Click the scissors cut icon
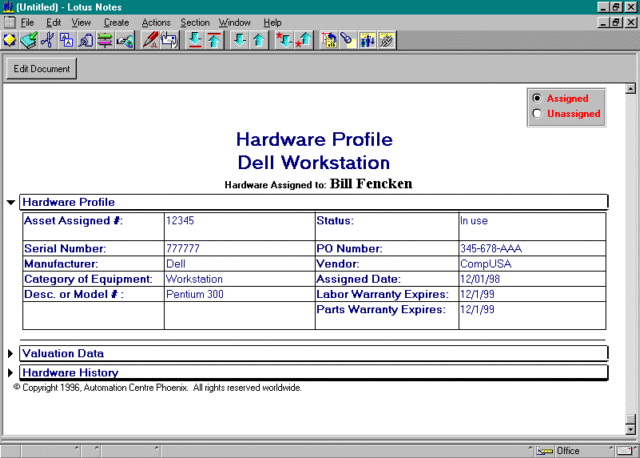This screenshot has width=640, height=458. coord(48,40)
